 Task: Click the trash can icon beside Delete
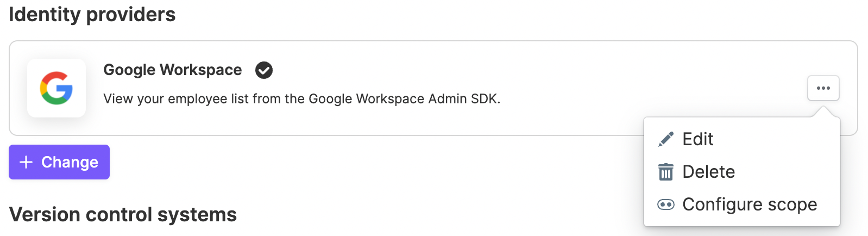[666, 172]
